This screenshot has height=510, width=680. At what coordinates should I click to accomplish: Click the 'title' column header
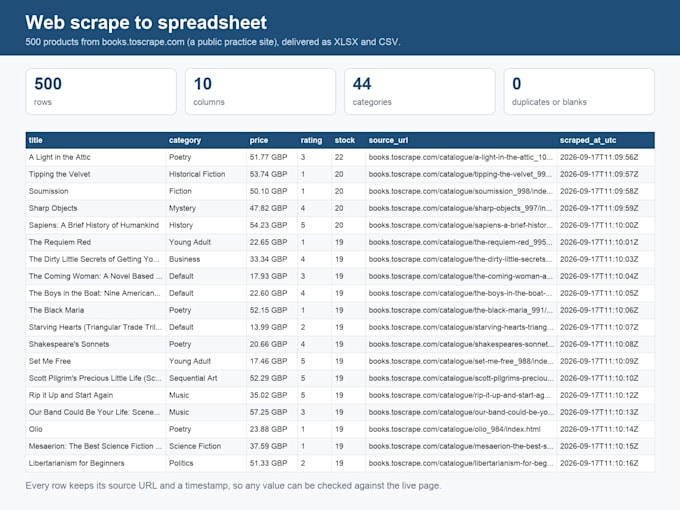tap(36, 140)
